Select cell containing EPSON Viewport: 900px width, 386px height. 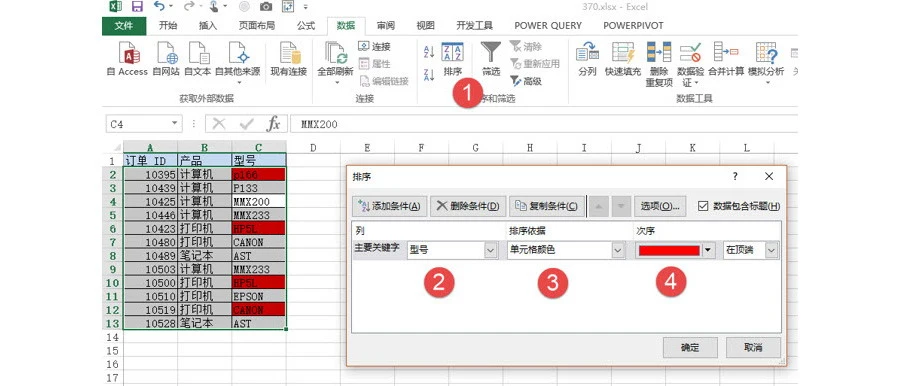tap(259, 296)
